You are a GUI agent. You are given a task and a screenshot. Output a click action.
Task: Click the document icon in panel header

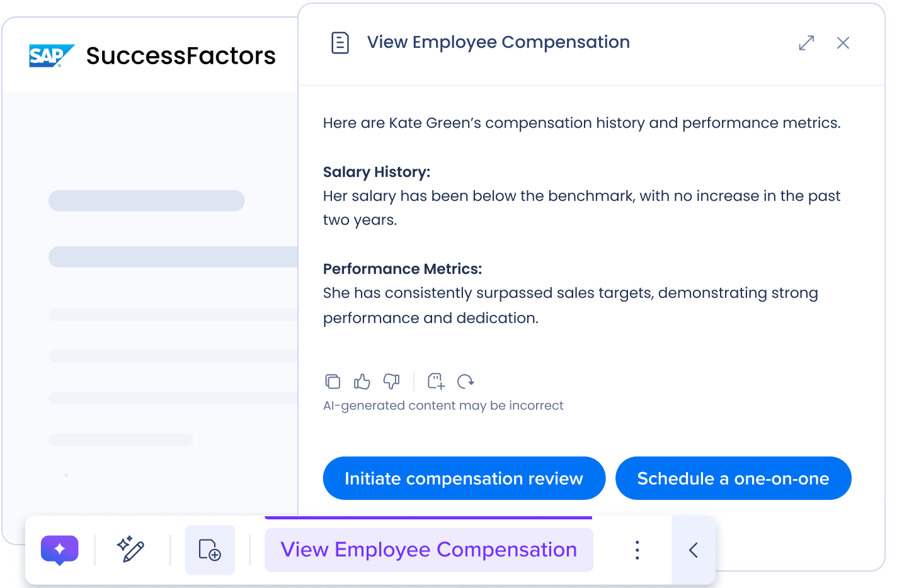(x=340, y=43)
